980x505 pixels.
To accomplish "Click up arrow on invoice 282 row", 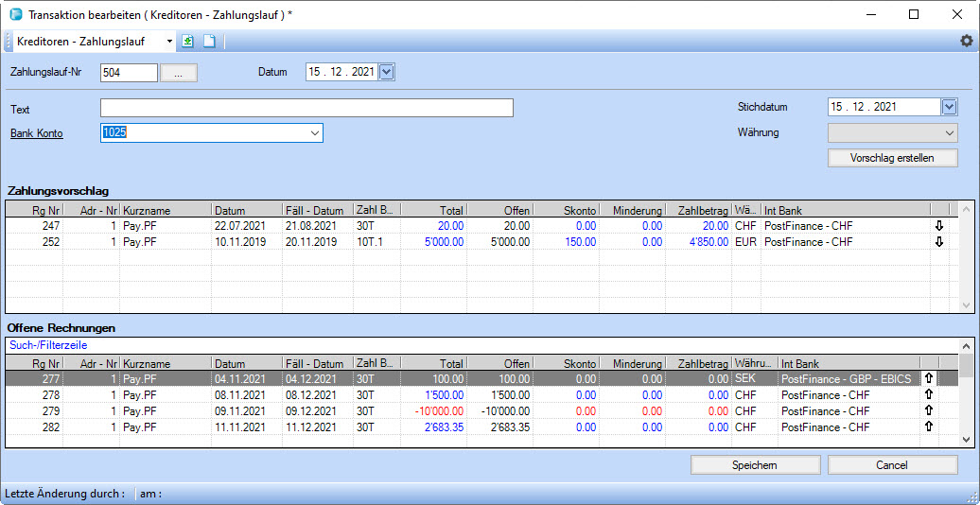I will point(928,427).
